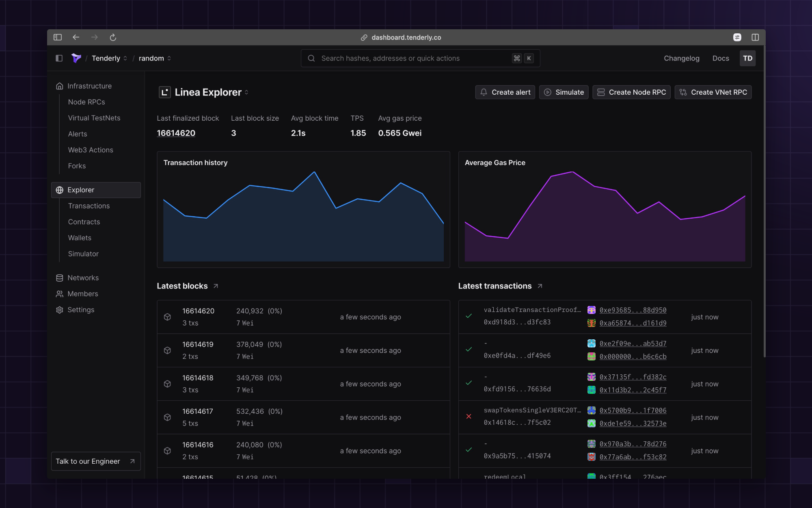Toggle the browser split view icon
This screenshot has height=508, width=812.
click(x=755, y=37)
